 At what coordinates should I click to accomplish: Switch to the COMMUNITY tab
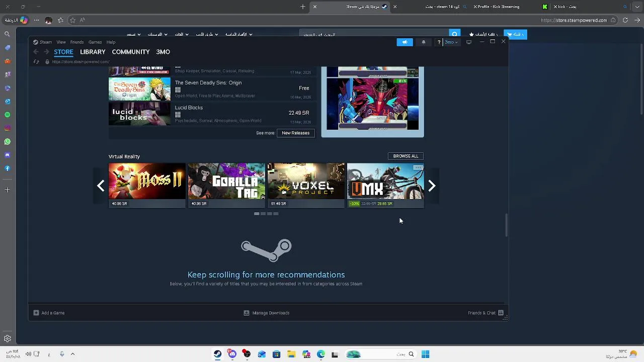click(131, 52)
